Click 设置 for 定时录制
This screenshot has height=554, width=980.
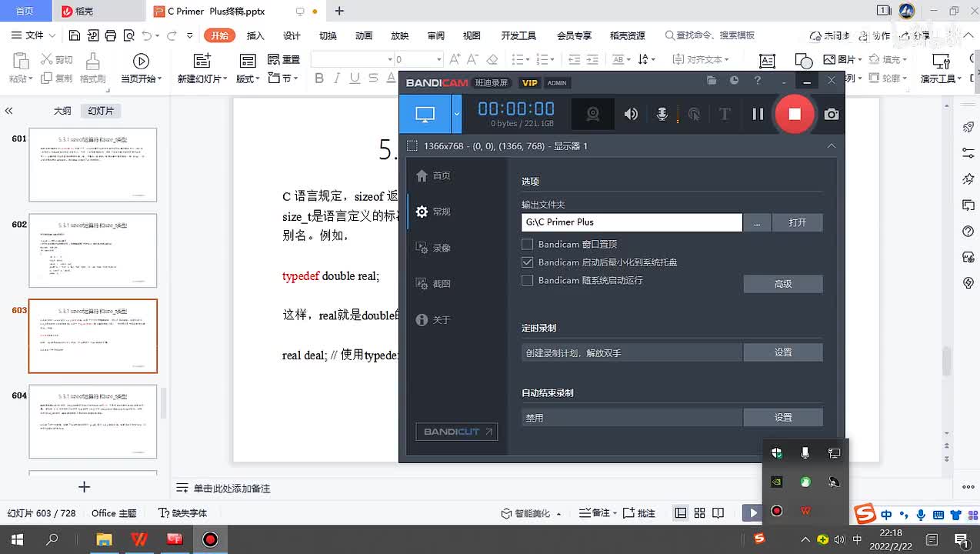coord(783,352)
